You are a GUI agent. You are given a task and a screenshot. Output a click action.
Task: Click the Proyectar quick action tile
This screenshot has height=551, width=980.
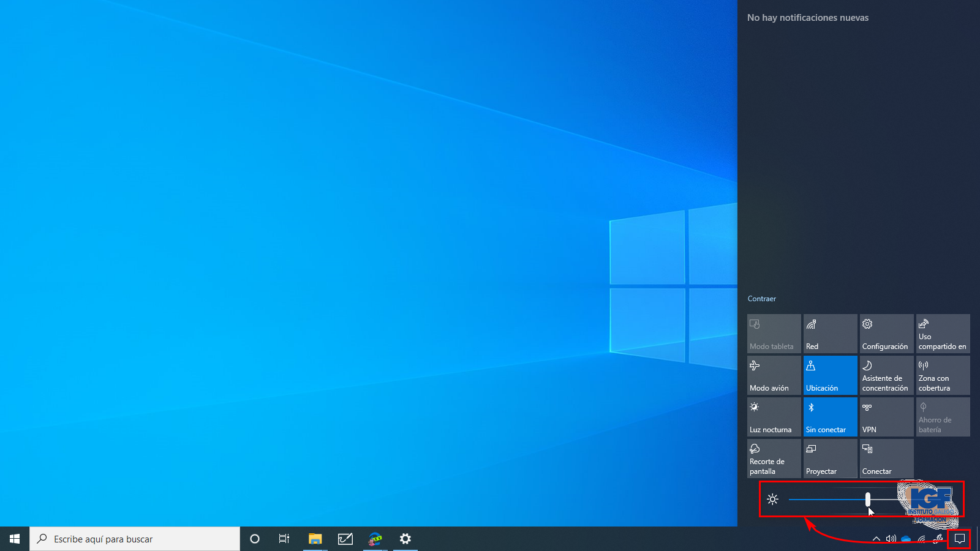tap(830, 459)
